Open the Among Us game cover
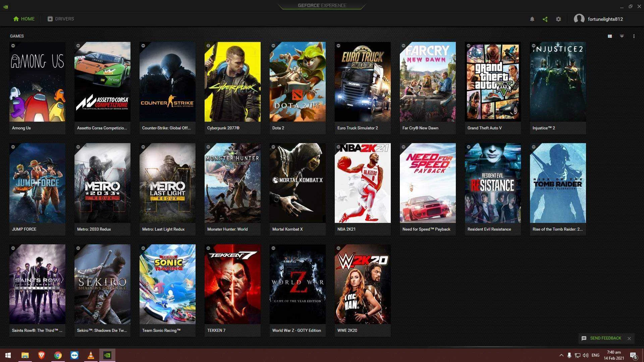Image resolution: width=644 pixels, height=362 pixels. pos(37,82)
